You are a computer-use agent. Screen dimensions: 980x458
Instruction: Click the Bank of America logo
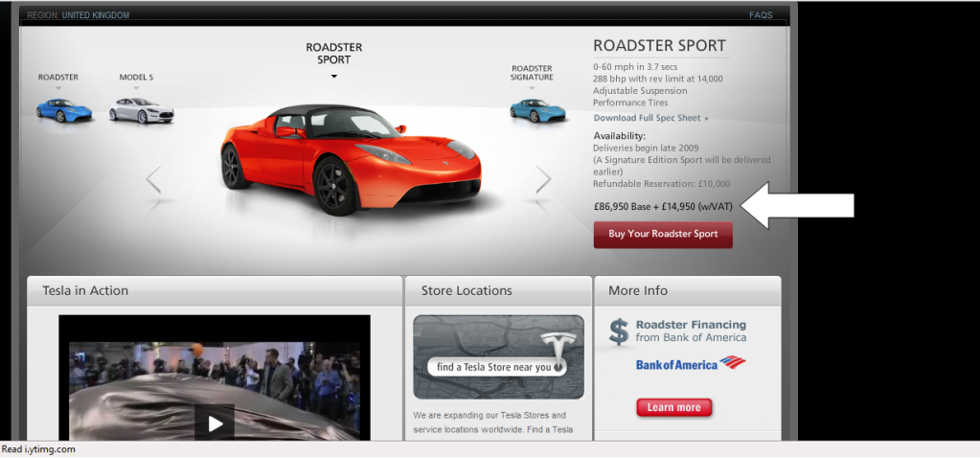[x=691, y=363]
